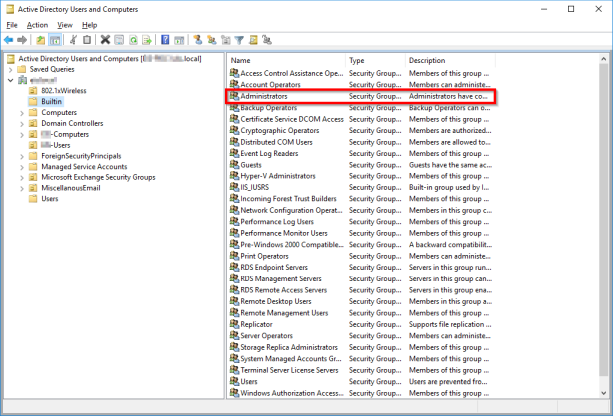The image size is (613, 416).
Task: Create a new organizational unit via toolbar icon
Action: click(226, 40)
